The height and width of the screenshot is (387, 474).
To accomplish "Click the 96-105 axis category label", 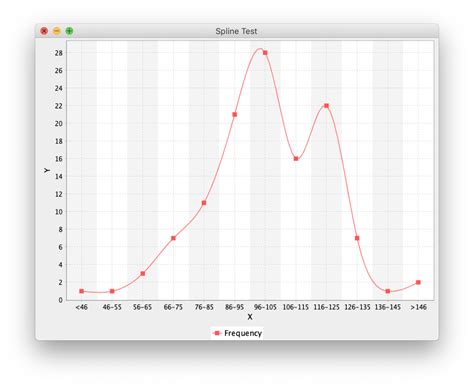I will (x=265, y=307).
